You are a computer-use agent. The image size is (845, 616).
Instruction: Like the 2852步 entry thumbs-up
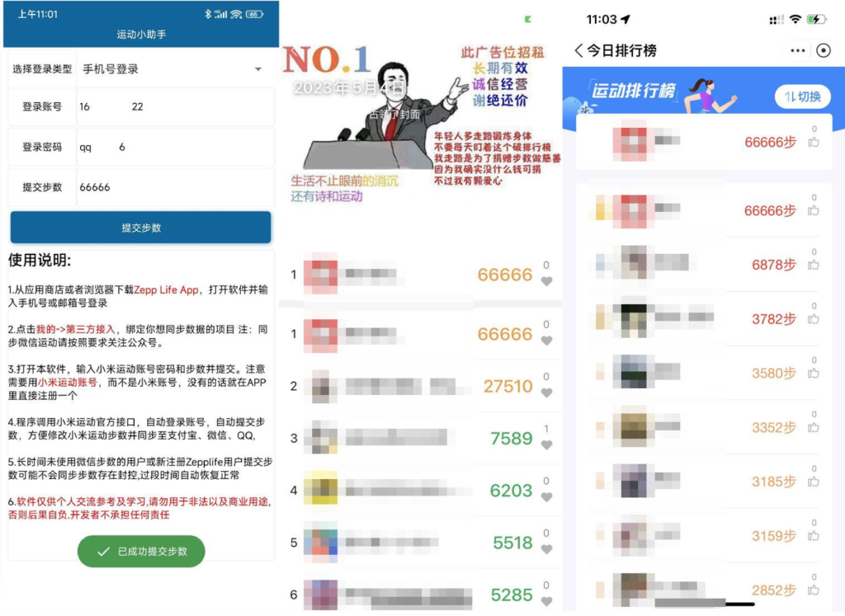click(x=814, y=590)
